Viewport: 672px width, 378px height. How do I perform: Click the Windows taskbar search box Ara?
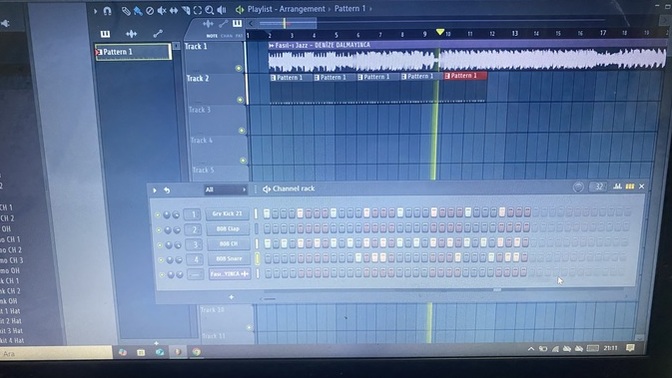56,354
